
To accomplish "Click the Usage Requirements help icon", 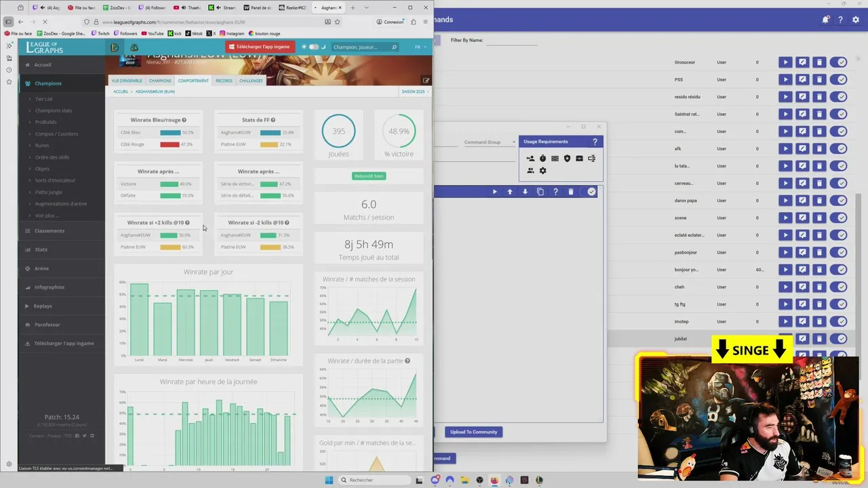I will click(595, 142).
